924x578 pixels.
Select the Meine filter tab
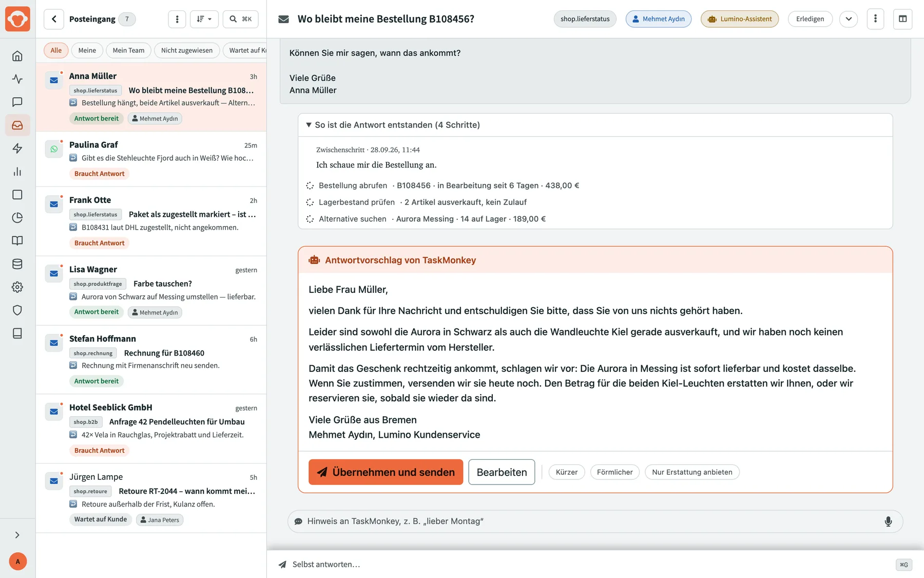pos(87,50)
